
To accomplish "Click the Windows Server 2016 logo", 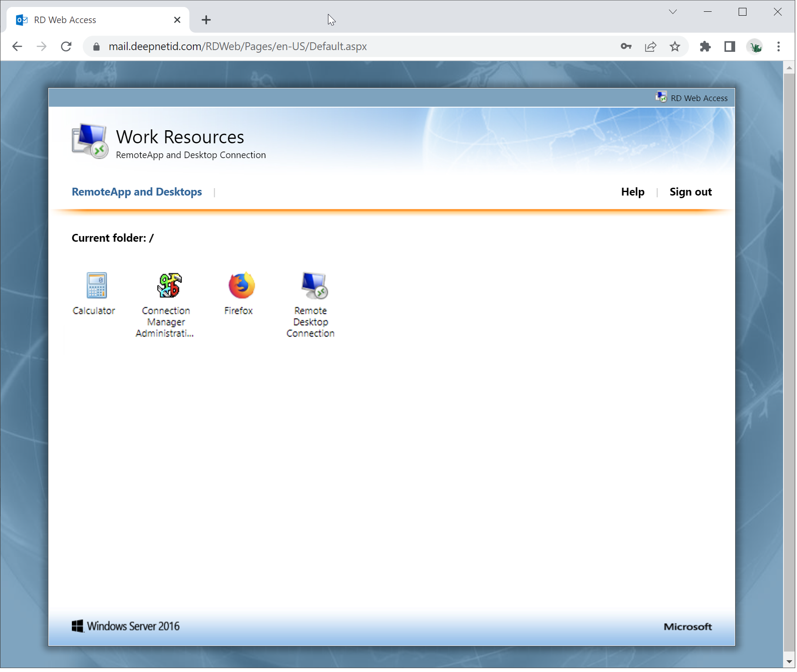I will pyautogui.click(x=126, y=626).
